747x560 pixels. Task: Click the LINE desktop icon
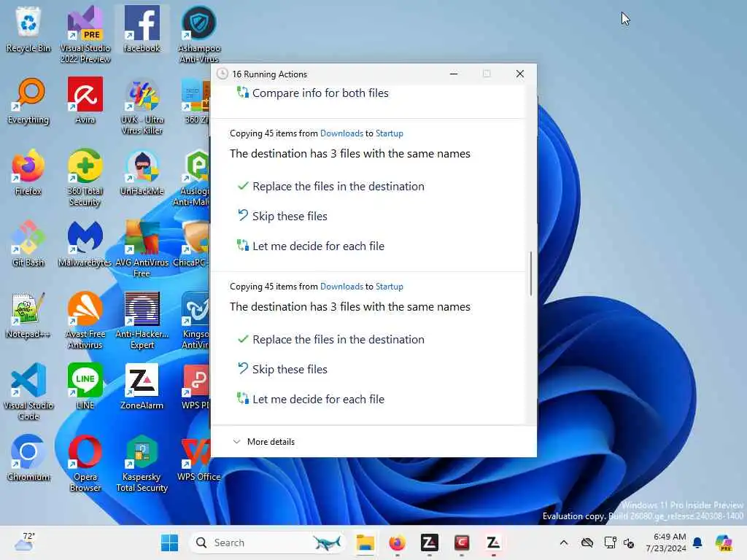tap(85, 387)
